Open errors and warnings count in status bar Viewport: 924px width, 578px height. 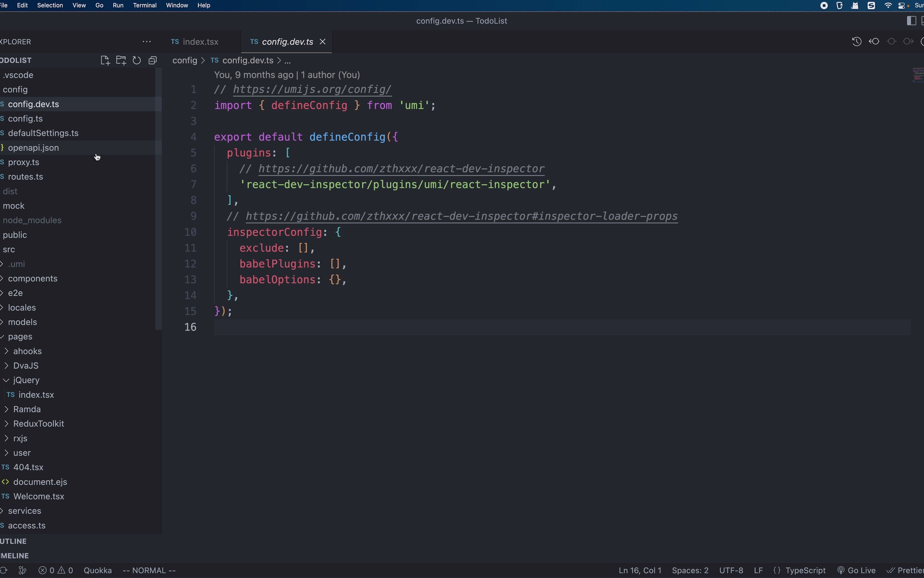coord(56,570)
